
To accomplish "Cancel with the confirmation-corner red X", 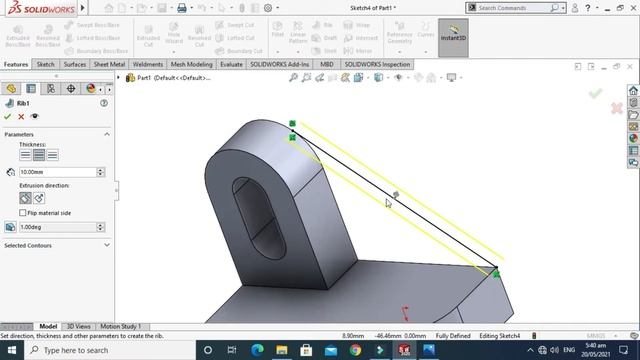I will point(617,108).
